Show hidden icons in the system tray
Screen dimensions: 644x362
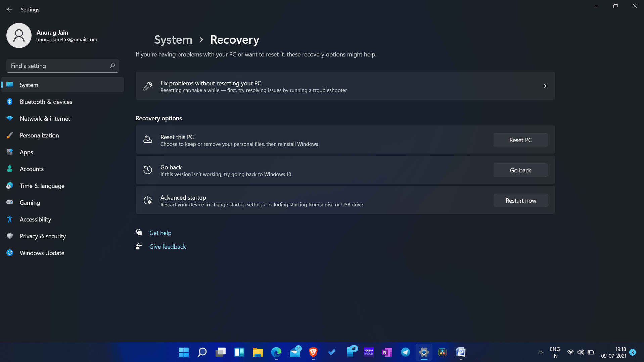click(x=540, y=352)
